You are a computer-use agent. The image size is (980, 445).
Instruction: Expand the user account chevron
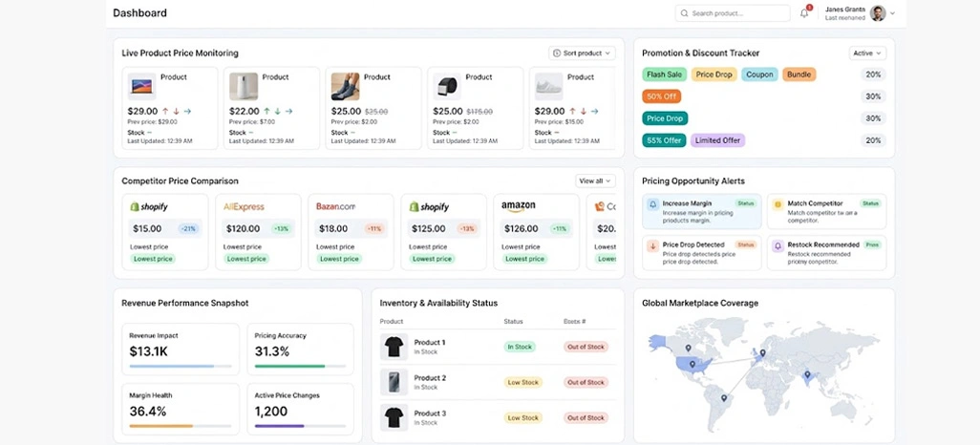(892, 13)
